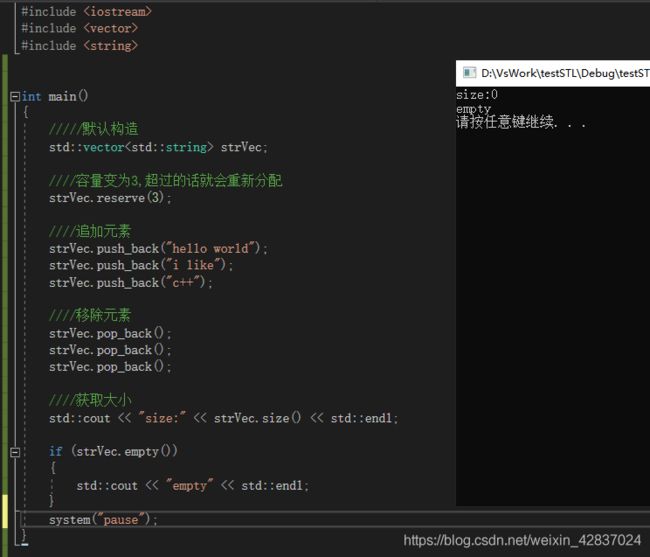650x557 pixels.
Task: Click the std::cout "size:" output line
Action: coord(223,418)
